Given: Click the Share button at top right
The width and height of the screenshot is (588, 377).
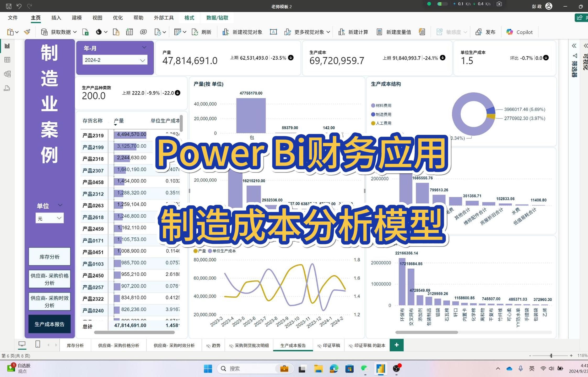Looking at the screenshot, I should pyautogui.click(x=582, y=18).
